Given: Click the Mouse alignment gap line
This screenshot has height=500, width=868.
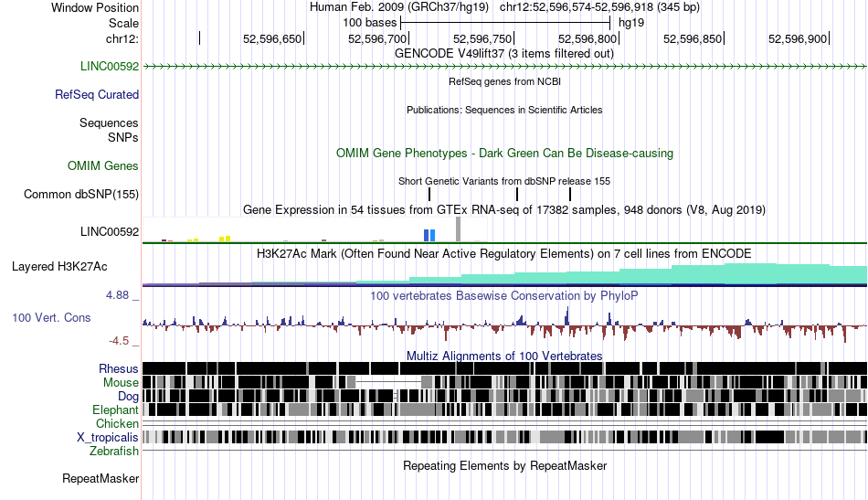Looking at the screenshot, I should (x=388, y=382).
